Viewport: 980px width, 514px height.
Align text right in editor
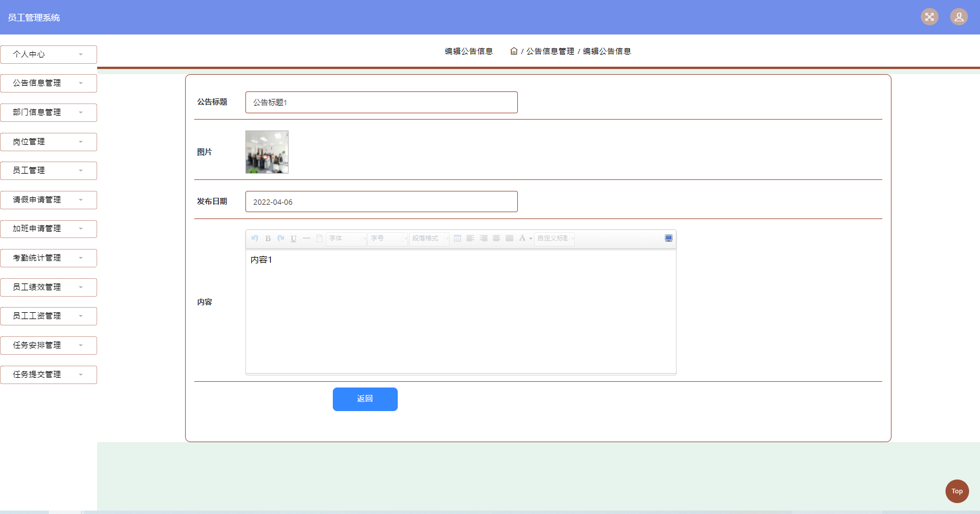pyautogui.click(x=483, y=238)
